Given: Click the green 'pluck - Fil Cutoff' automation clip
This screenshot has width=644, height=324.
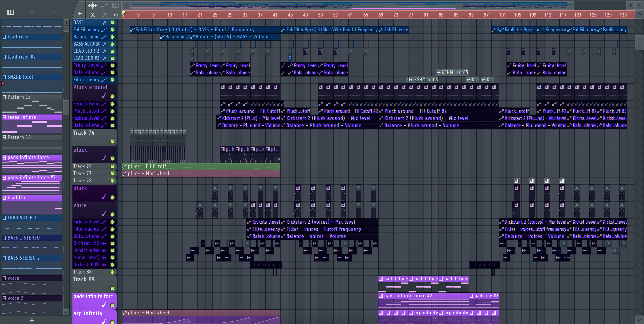Looking at the screenshot, I should tap(201, 167).
